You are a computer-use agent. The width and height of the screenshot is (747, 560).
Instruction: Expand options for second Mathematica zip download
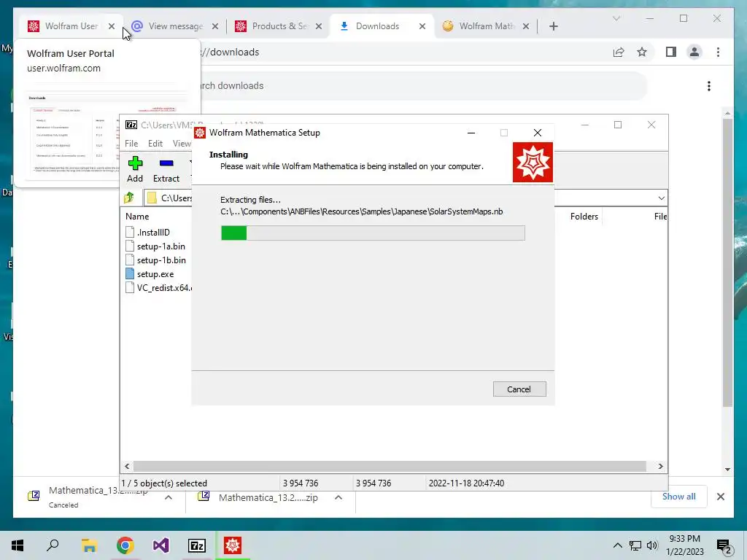[338, 497]
